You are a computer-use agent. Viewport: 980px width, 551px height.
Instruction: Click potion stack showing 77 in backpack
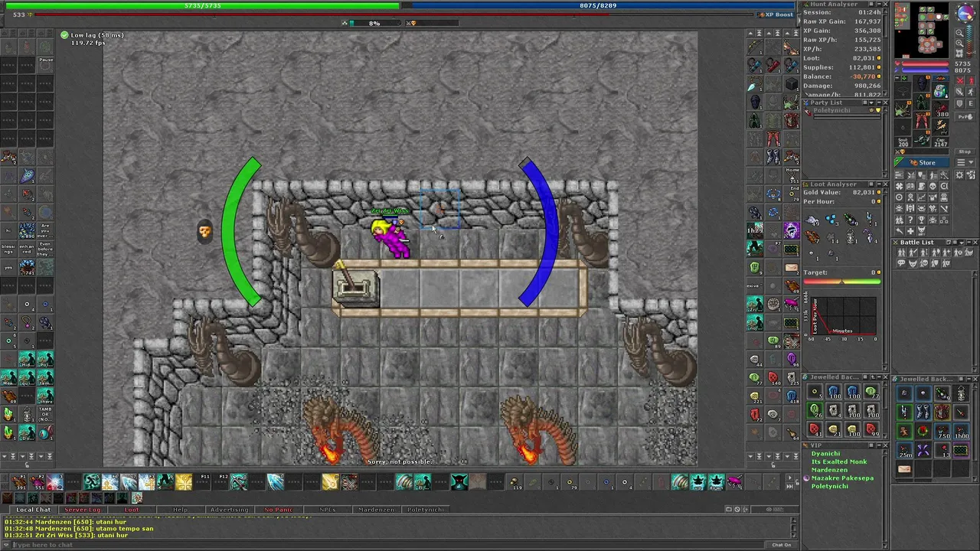[871, 392]
